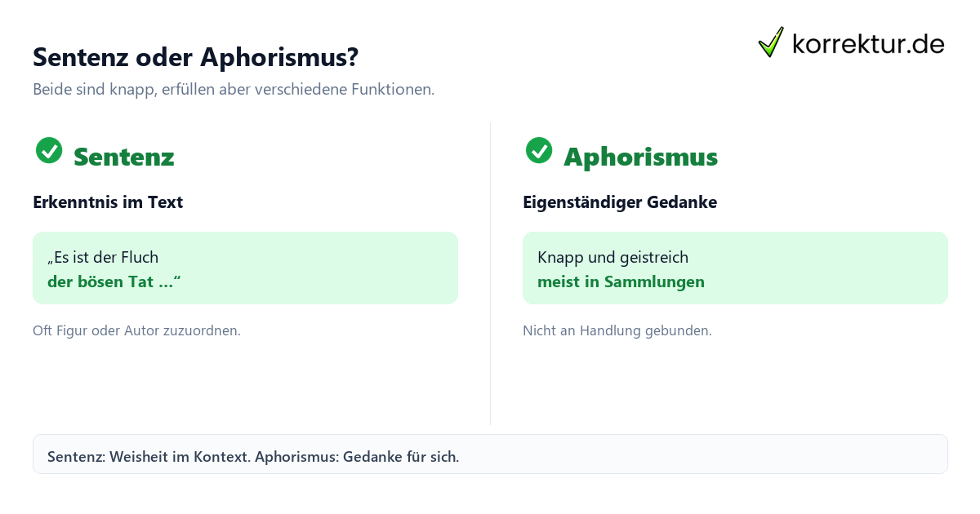Click the note 'Oft Figur oder Autor zuzuordnen.'

pyautogui.click(x=136, y=330)
